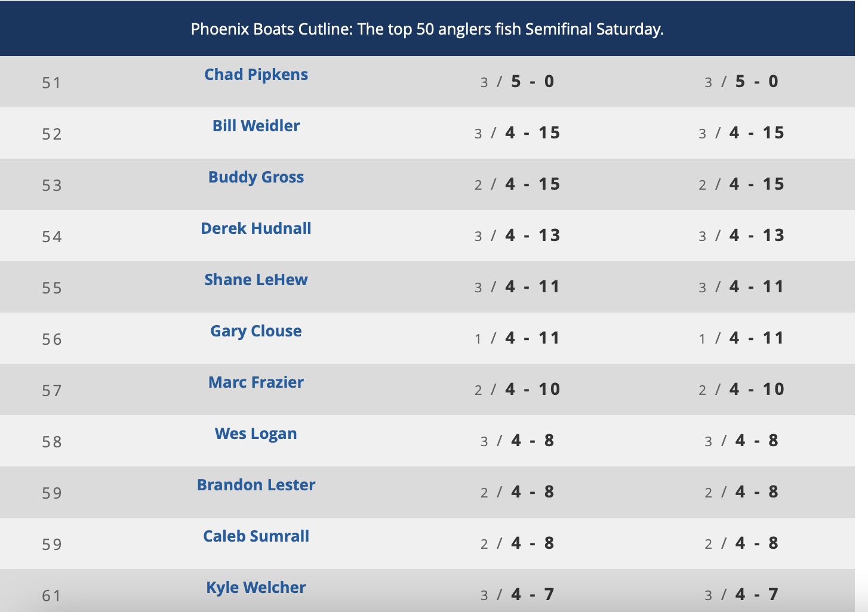Click the Bill Weidler name link

coord(256,126)
